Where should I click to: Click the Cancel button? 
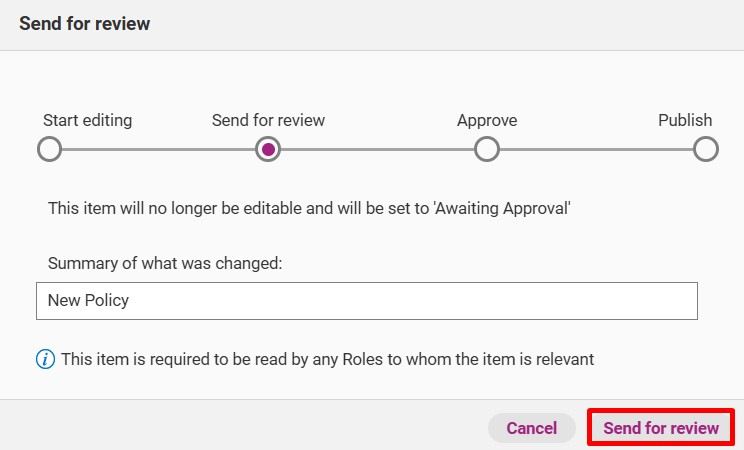point(531,428)
